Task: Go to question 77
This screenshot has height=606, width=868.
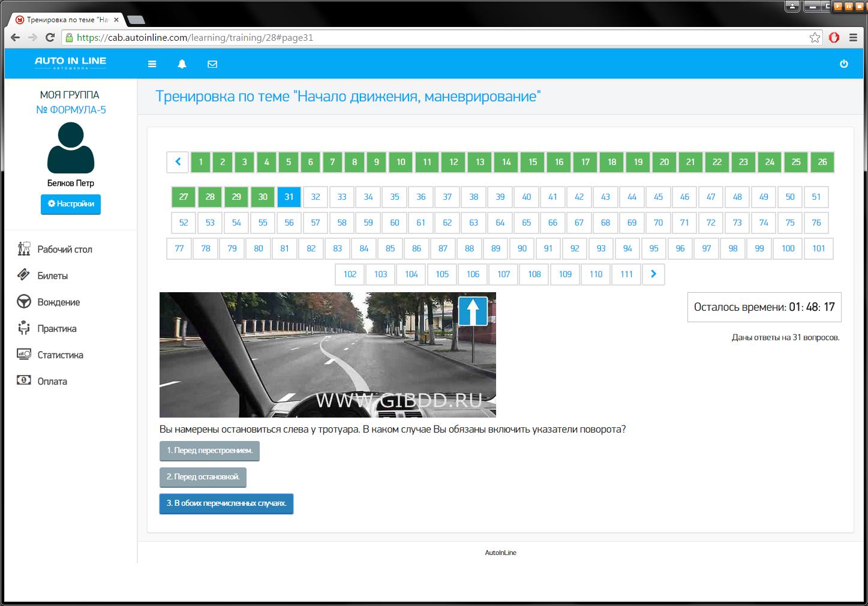Action: click(x=179, y=248)
